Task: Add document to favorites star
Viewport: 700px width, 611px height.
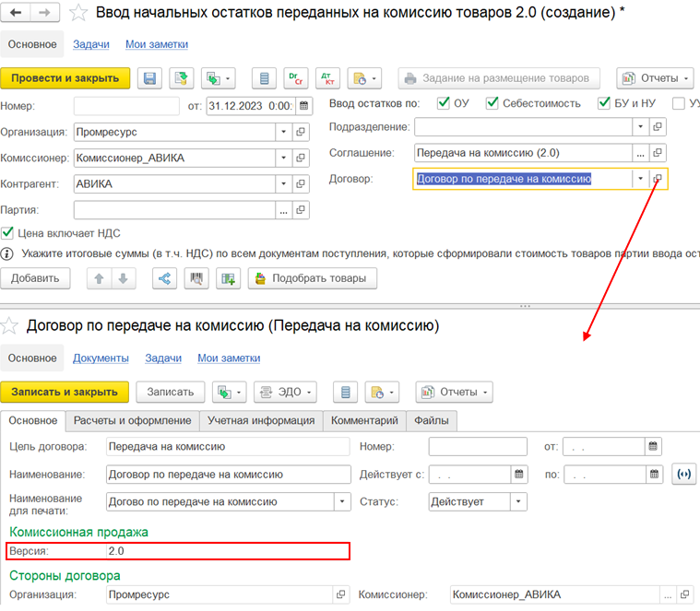Action: click(x=78, y=13)
